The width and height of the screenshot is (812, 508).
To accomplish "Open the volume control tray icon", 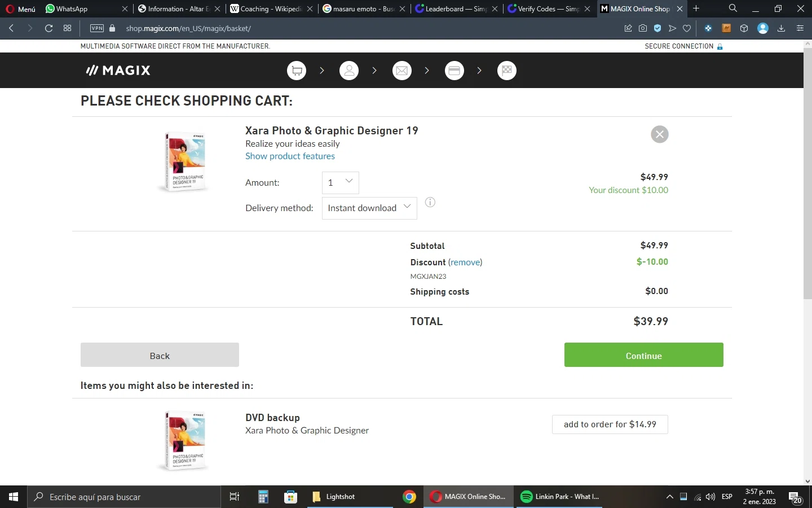I will (x=710, y=497).
